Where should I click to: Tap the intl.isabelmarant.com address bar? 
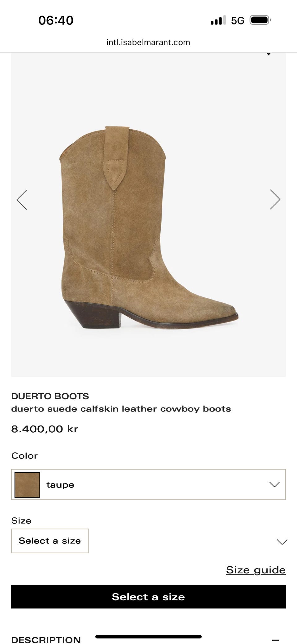tap(148, 42)
